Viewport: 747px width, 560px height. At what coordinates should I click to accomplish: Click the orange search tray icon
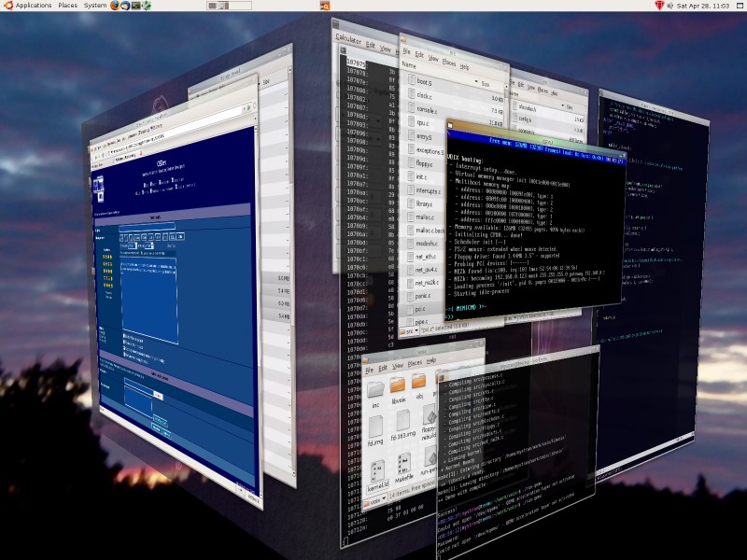(324, 6)
